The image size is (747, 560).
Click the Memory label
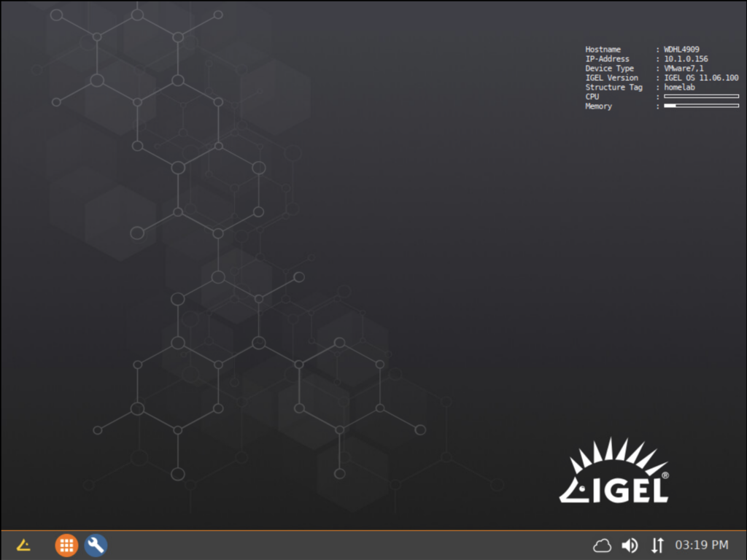pos(599,106)
